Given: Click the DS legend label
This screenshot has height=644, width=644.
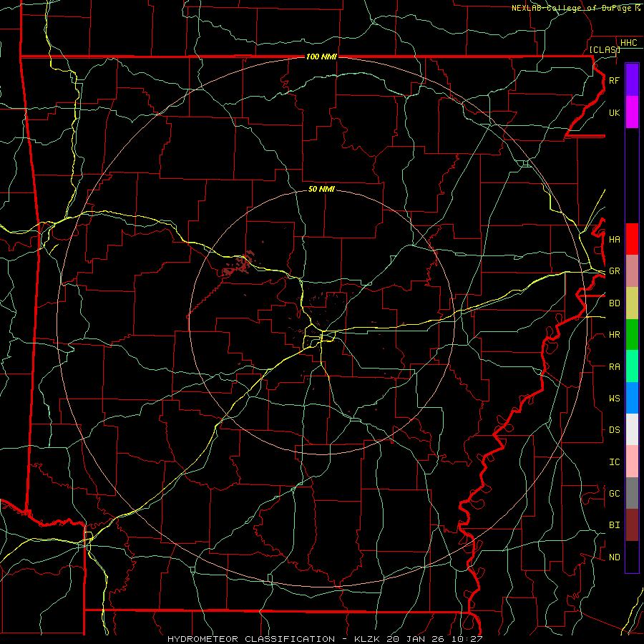Looking at the screenshot, I should [x=614, y=430].
